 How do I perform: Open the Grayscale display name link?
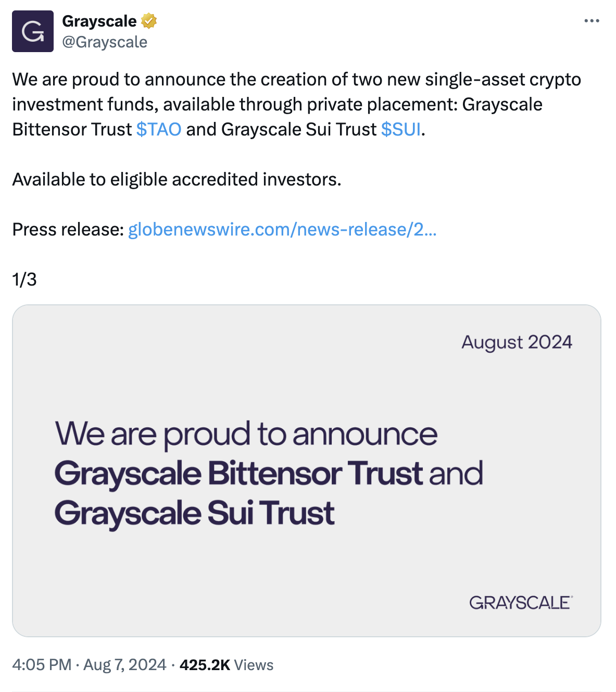point(99,21)
